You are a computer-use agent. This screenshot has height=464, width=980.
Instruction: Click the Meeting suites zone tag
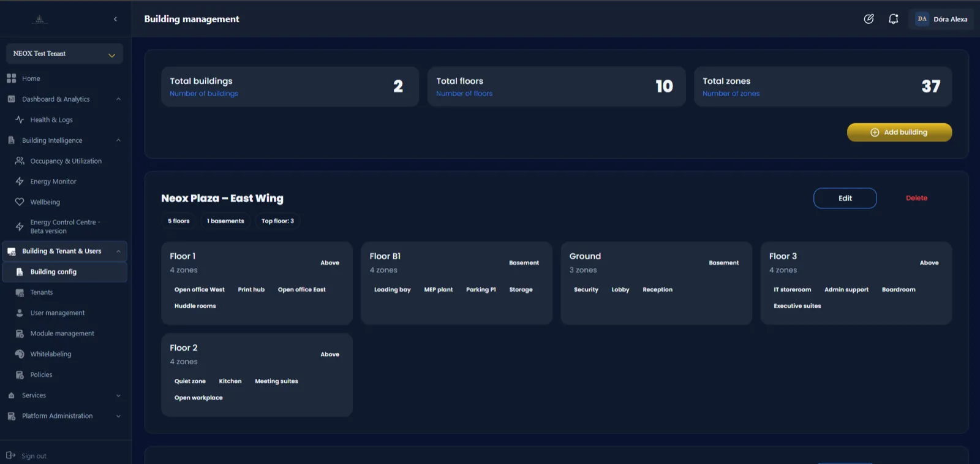tap(276, 381)
